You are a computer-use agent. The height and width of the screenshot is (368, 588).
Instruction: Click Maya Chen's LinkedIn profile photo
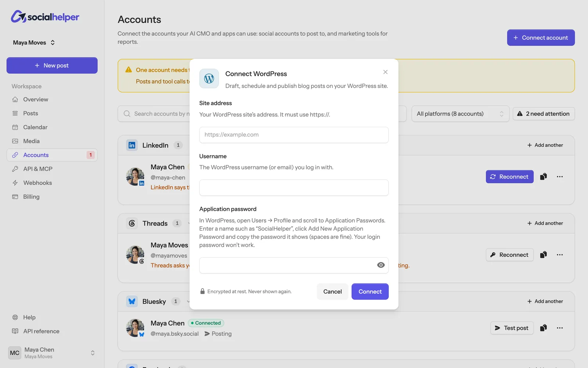click(x=135, y=177)
